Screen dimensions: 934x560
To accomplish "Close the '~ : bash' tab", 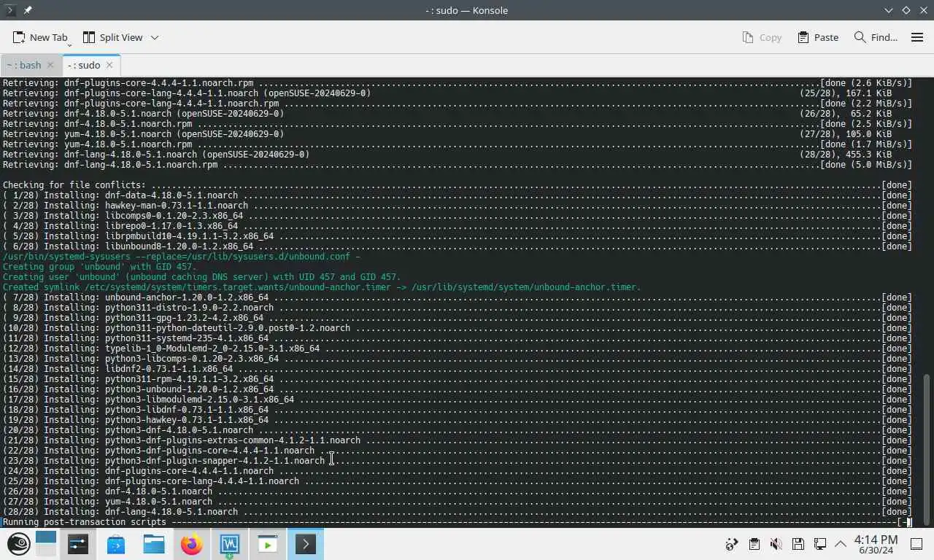I will pyautogui.click(x=50, y=65).
